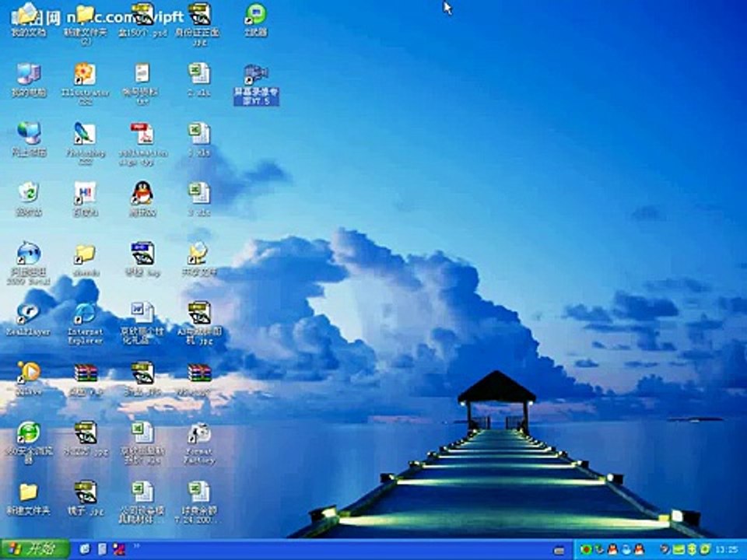Select the PDF document icon on desktop
The height and width of the screenshot is (560, 747).
click(x=142, y=144)
